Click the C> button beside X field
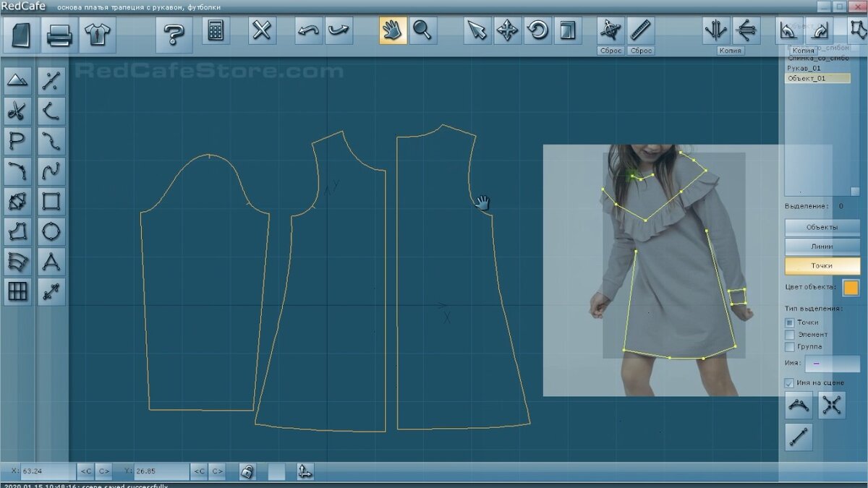 pyautogui.click(x=103, y=471)
